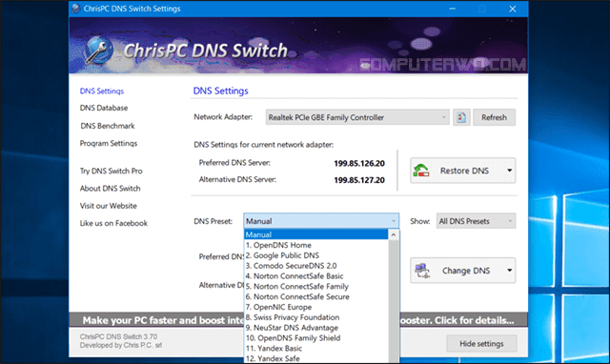Pick 12. Yandex Safe preset

click(x=315, y=358)
